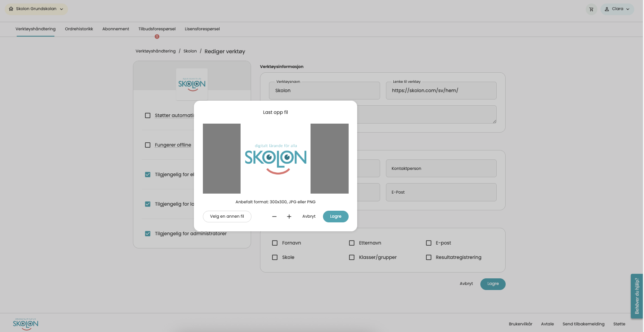Check the Resultatregistrering checkbox

[429, 257]
